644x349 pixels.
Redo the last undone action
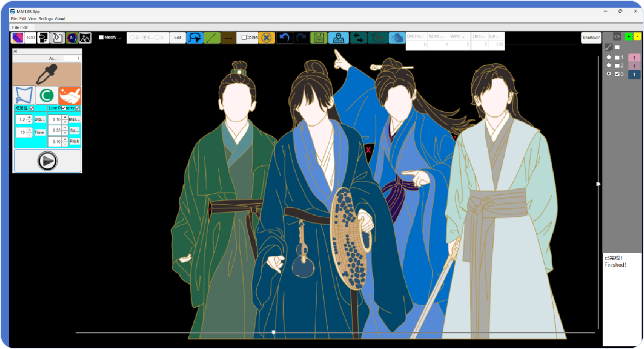301,38
